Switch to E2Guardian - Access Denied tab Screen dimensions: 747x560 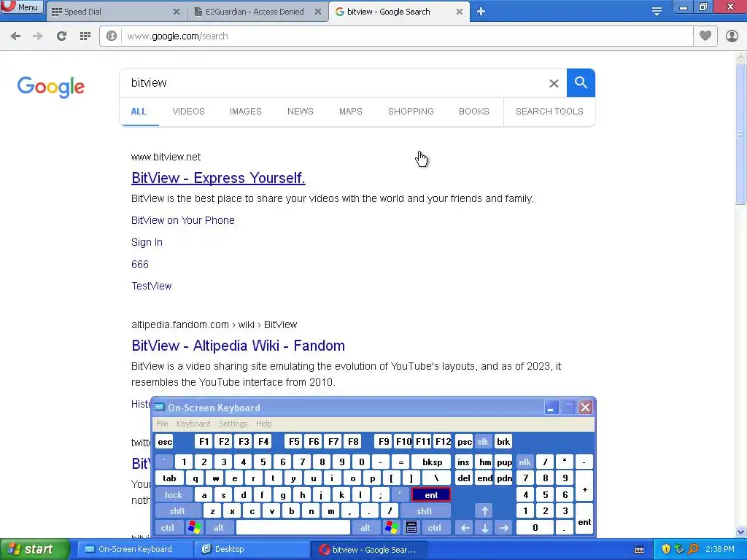coord(258,12)
